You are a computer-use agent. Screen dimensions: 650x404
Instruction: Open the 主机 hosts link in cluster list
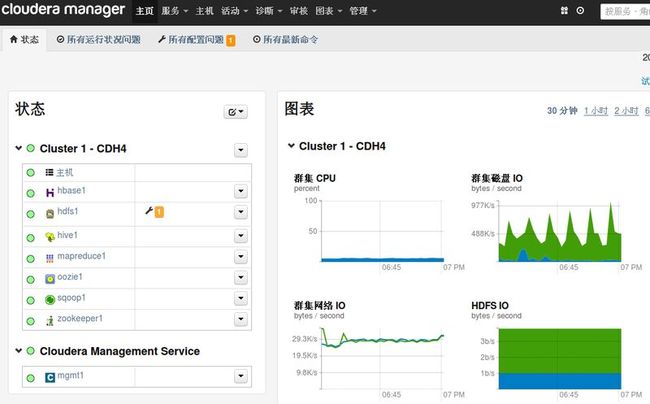65,172
